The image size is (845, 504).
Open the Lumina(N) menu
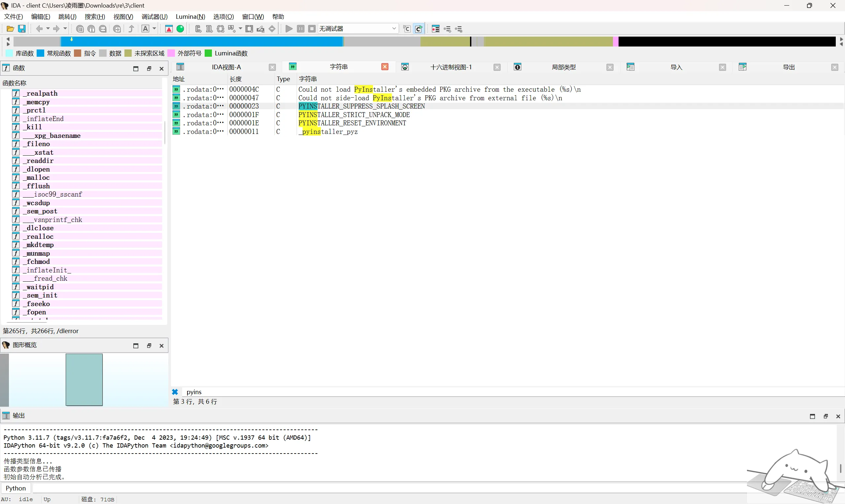[190, 16]
